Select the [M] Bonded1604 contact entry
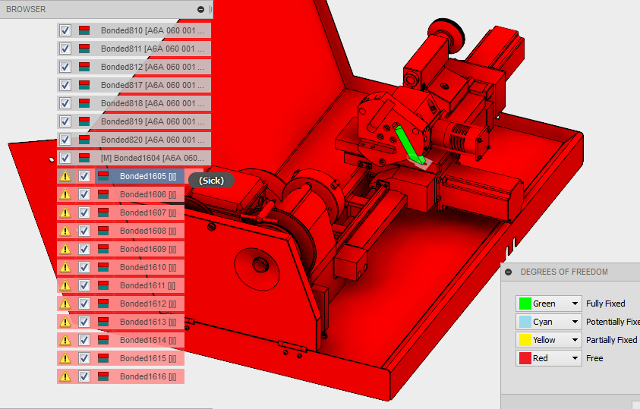Viewport: 640px width, 409px height. click(x=152, y=158)
